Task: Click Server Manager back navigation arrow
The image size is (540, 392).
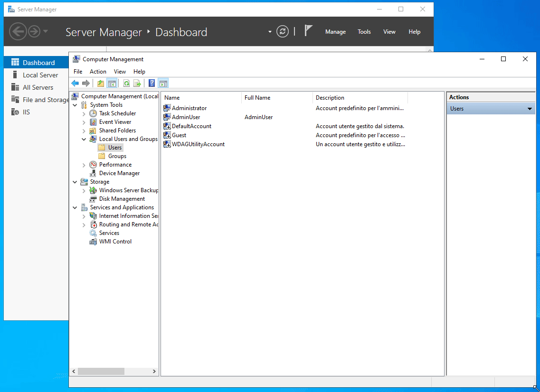Action: click(x=18, y=31)
